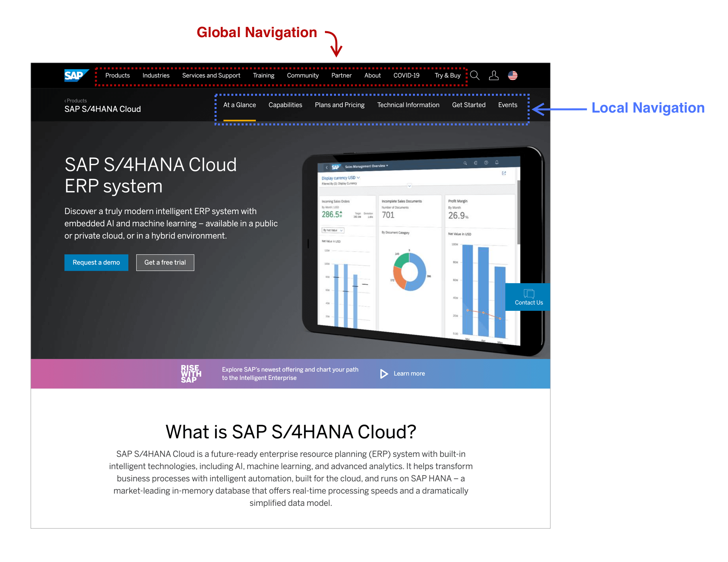Open Services and Support menu
728x562 pixels.
click(x=211, y=75)
